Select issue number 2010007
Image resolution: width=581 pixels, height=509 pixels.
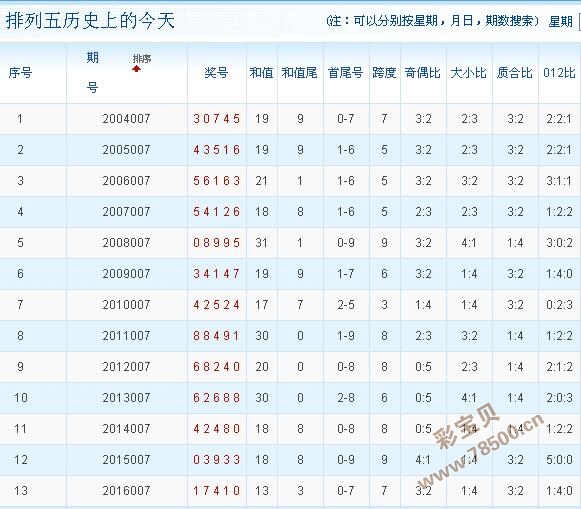pyautogui.click(x=126, y=305)
